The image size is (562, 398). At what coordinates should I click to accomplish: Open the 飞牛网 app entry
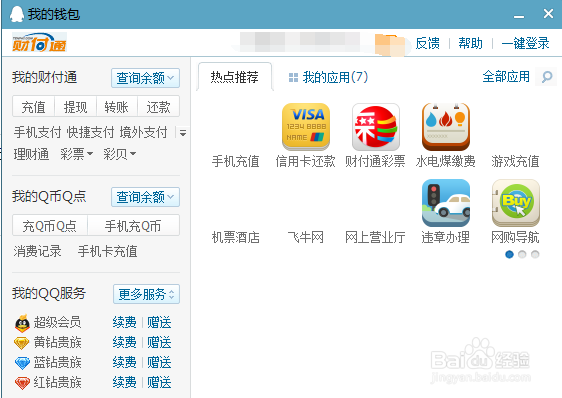coord(306,237)
